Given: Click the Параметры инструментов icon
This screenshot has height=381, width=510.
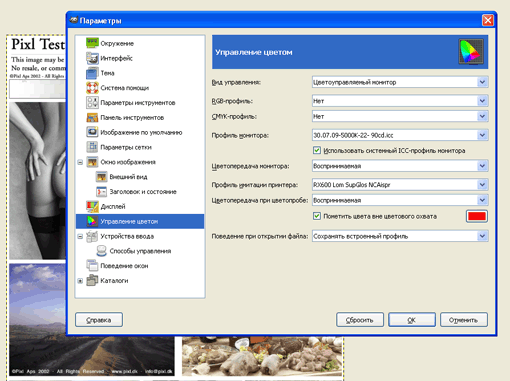Looking at the screenshot, I should click(92, 102).
